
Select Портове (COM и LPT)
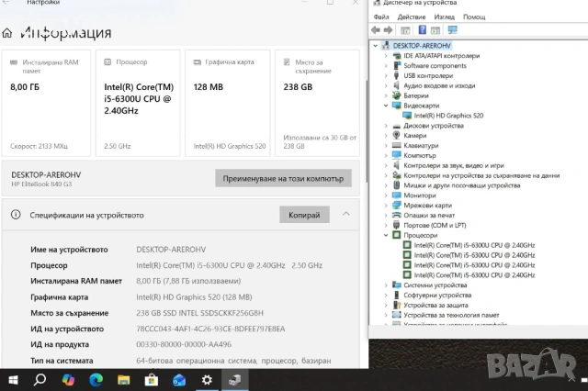435,225
